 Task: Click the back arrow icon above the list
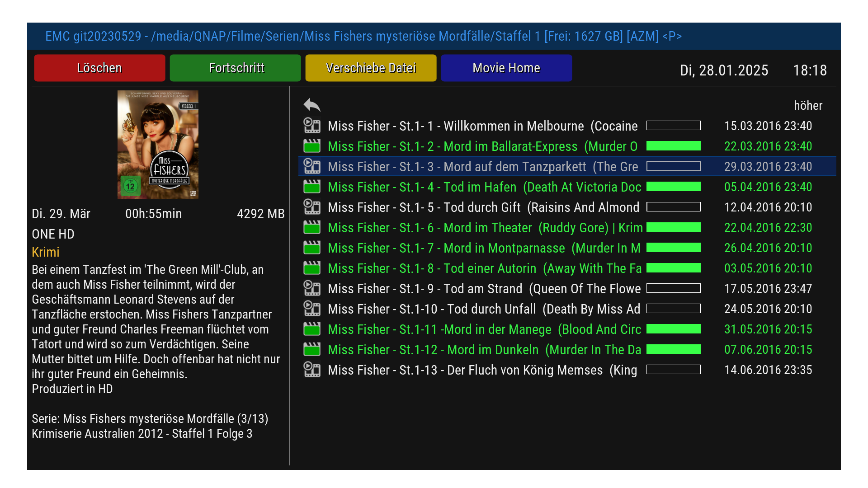311,105
